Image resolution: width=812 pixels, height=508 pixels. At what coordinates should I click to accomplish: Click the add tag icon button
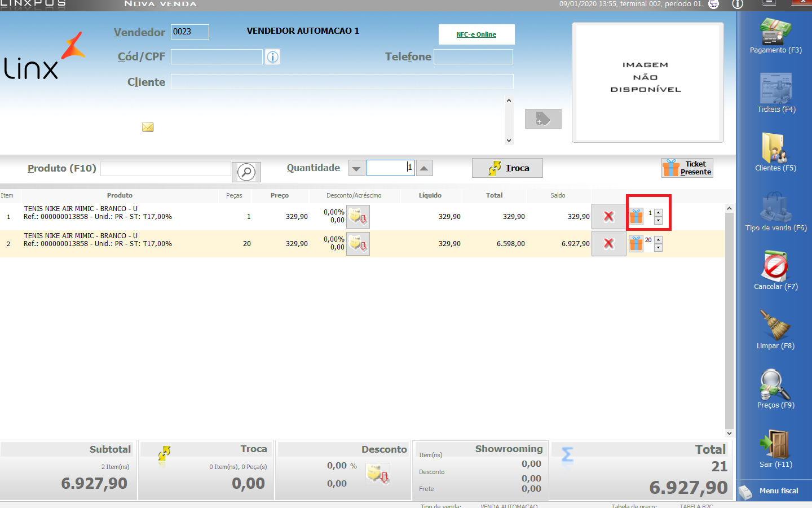click(x=543, y=119)
